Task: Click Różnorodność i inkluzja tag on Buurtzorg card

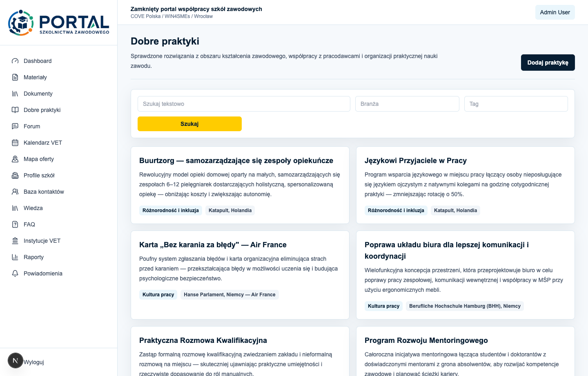Action: coord(171,210)
